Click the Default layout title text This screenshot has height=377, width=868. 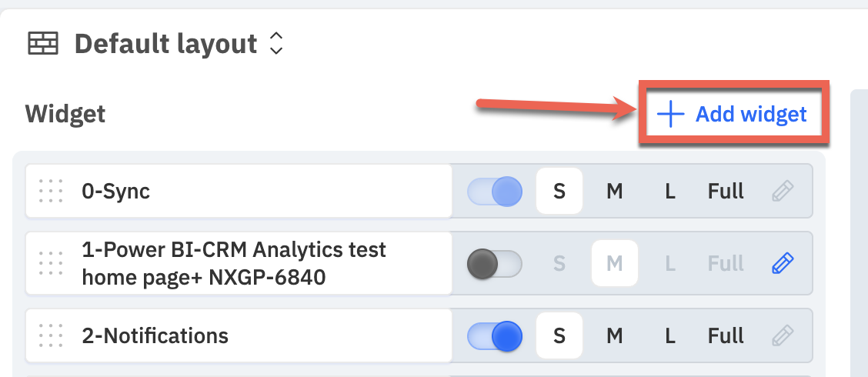click(165, 44)
